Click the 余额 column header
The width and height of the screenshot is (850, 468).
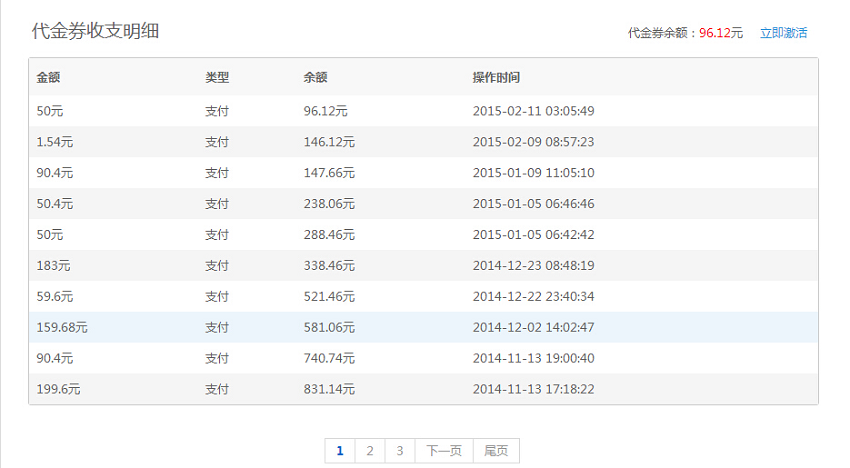coord(315,78)
